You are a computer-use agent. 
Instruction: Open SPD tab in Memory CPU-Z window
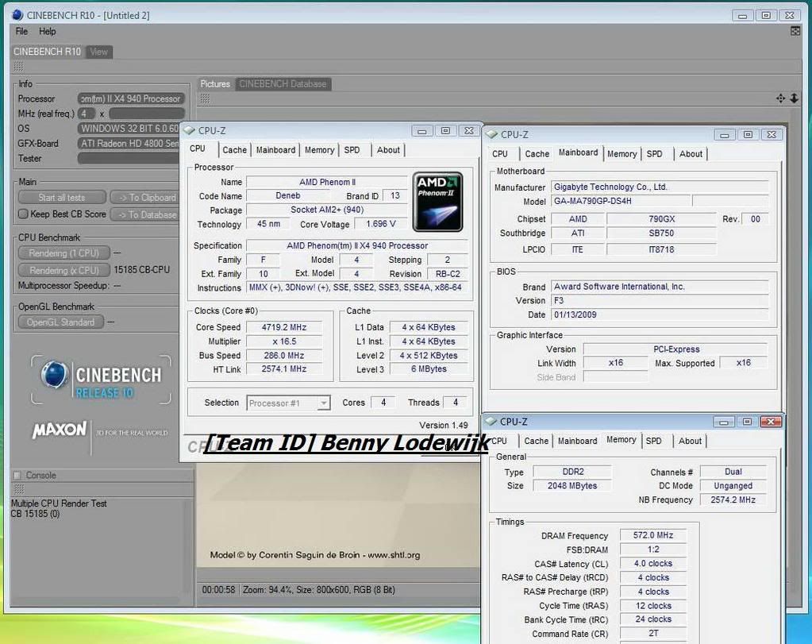click(653, 441)
